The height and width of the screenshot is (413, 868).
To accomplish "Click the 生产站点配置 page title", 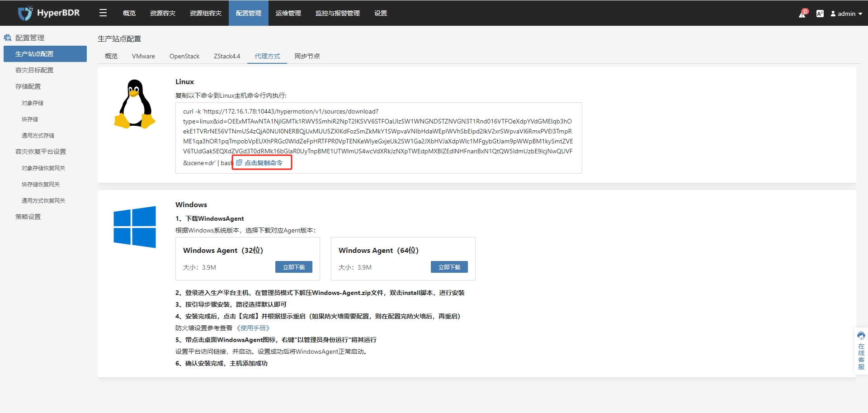I will (x=119, y=39).
